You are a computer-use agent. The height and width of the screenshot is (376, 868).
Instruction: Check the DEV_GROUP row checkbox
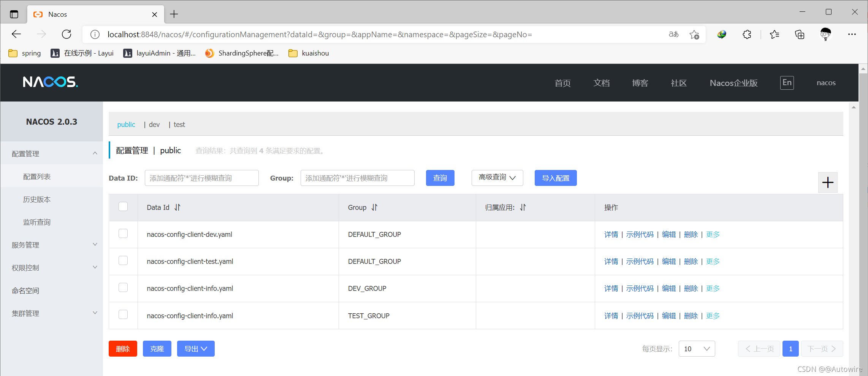pyautogui.click(x=123, y=287)
